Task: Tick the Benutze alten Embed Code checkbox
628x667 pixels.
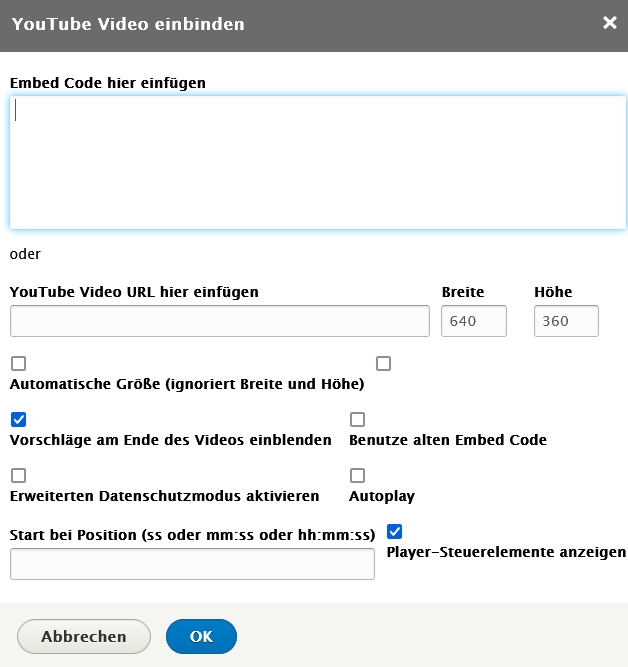Action: point(357,420)
